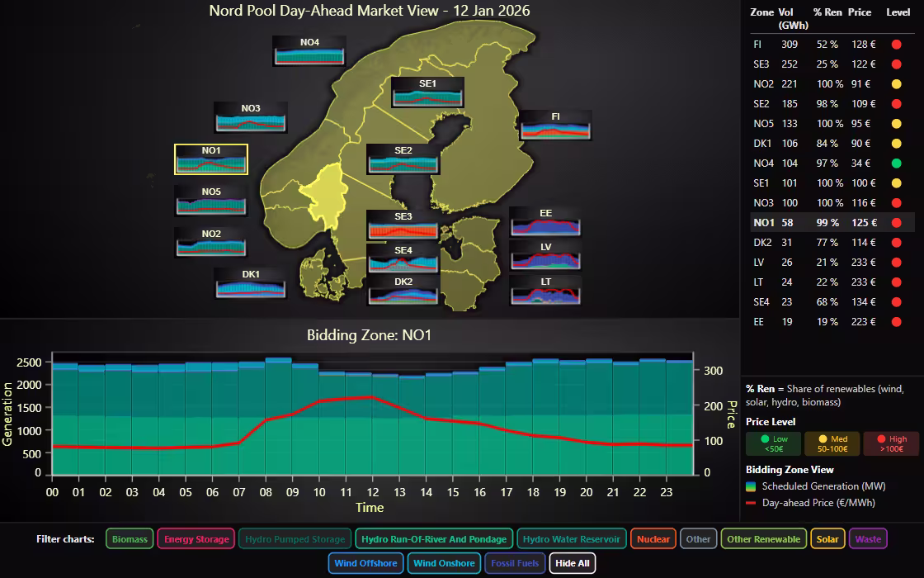Click the Level column header
This screenshot has height=578, width=924.
(898, 12)
